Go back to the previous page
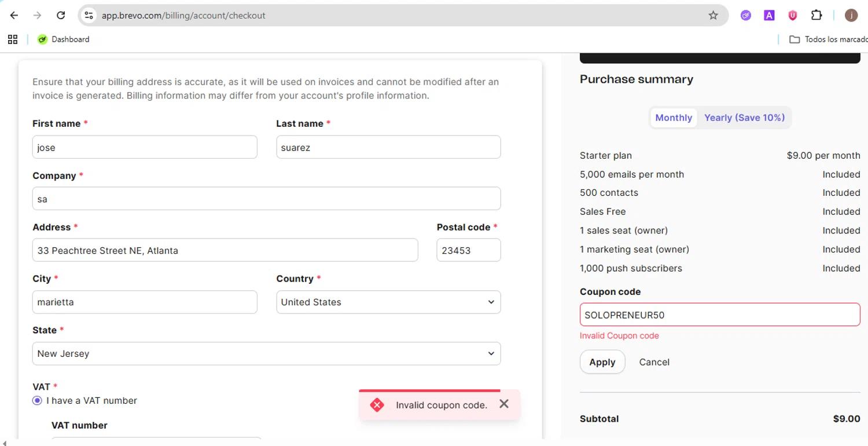Screen dimensions: 868x446 click(x=14, y=16)
